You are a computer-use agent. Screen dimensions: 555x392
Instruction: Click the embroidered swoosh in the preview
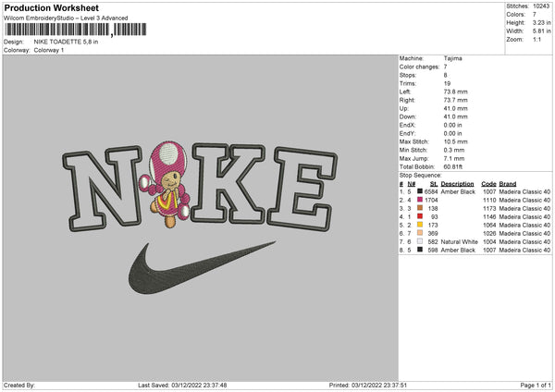pos(200,268)
